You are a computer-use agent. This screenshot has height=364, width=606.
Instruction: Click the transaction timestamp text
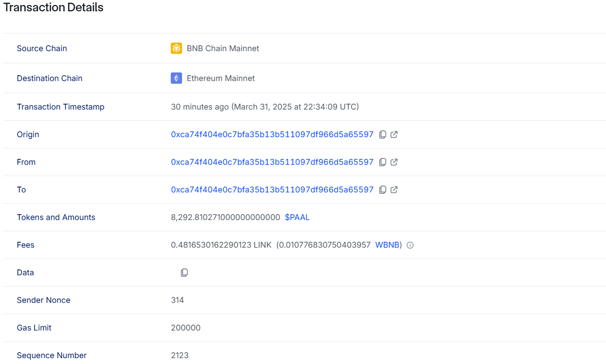tap(265, 107)
